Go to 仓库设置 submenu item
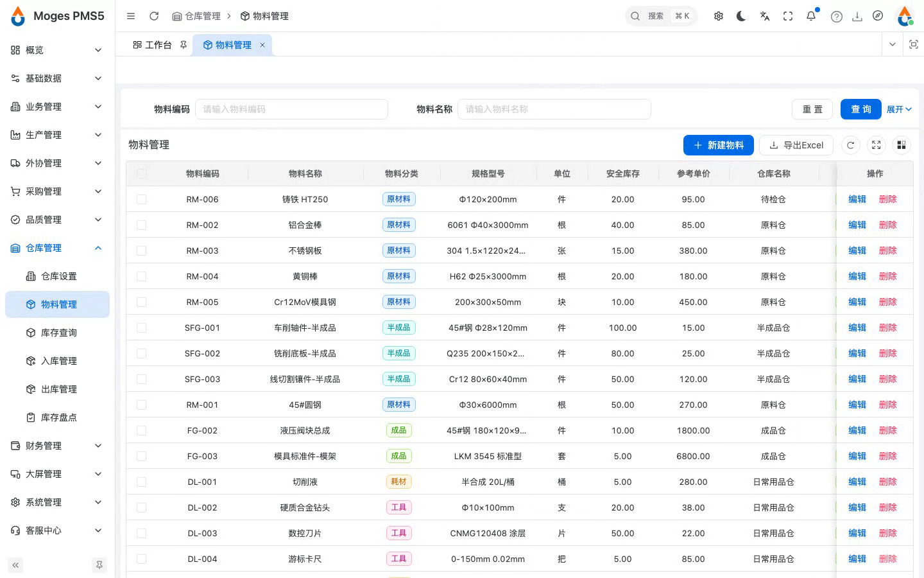The height and width of the screenshot is (578, 924). (57, 276)
